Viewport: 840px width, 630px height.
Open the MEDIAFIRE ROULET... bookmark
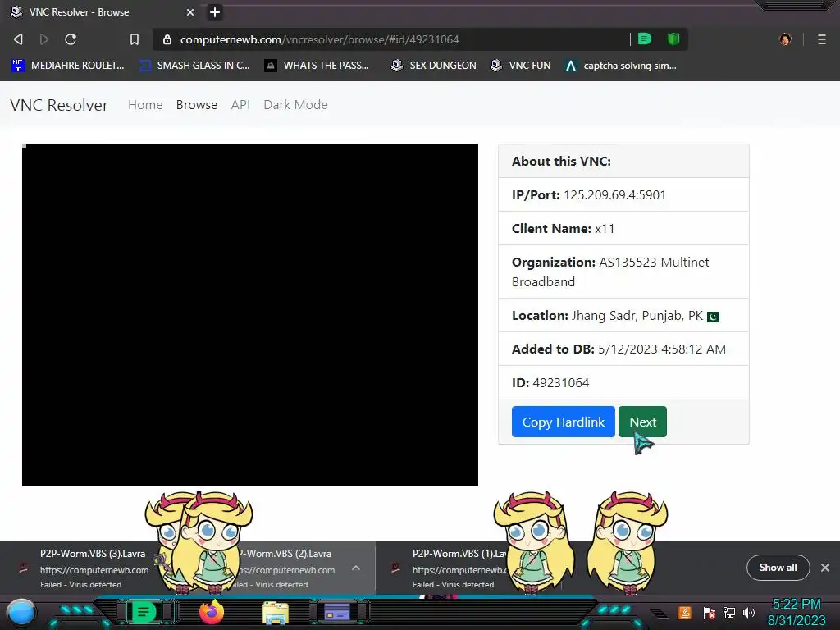67,66
